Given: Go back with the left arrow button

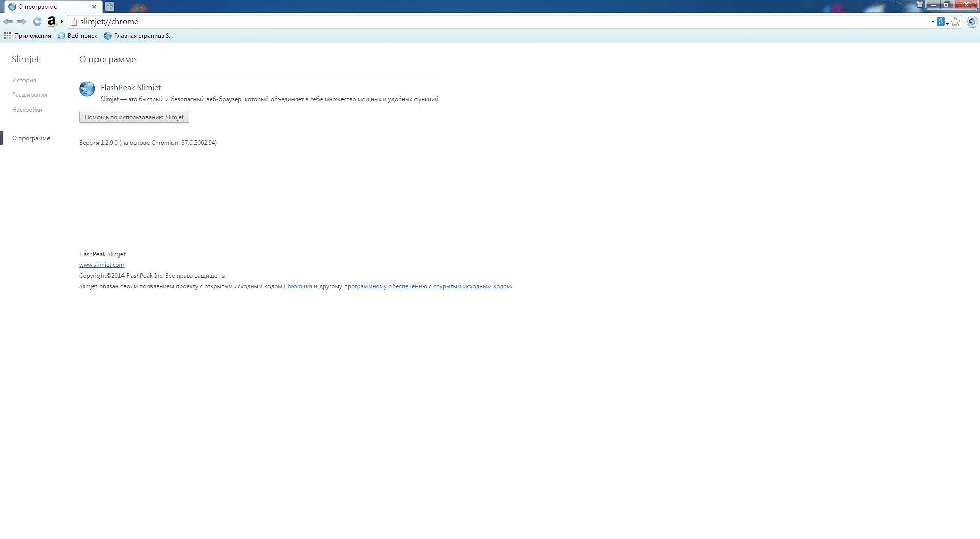Looking at the screenshot, I should (8, 22).
